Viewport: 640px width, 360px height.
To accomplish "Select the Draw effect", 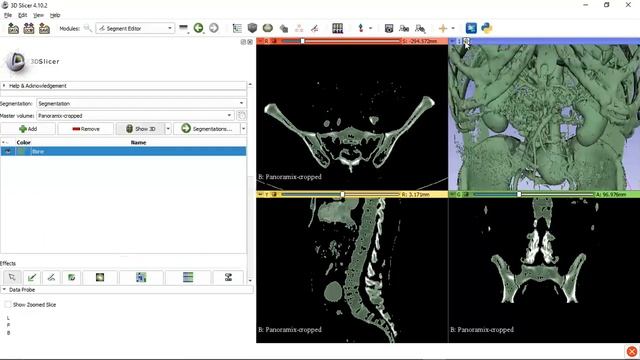I will tap(51, 277).
